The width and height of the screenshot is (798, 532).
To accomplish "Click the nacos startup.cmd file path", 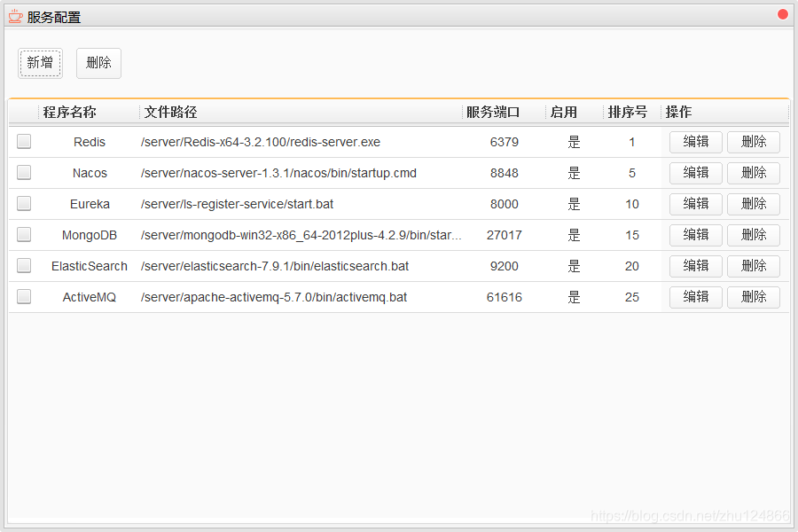I will 278,173.
